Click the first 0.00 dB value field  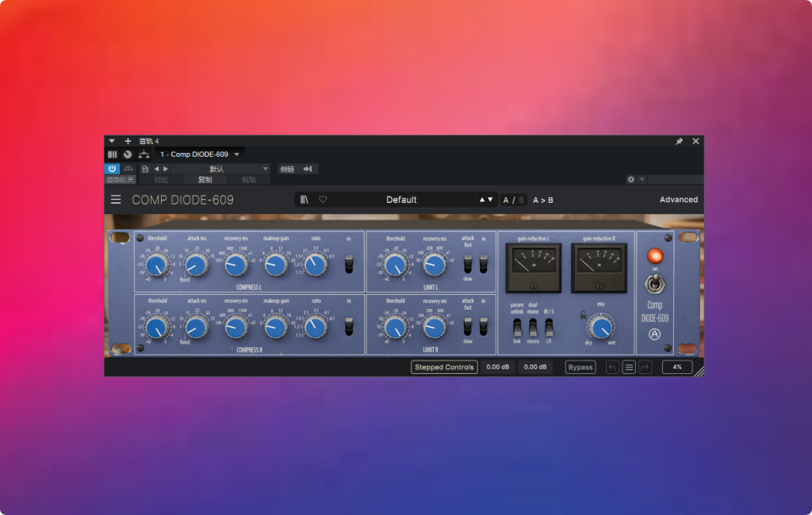(x=498, y=367)
